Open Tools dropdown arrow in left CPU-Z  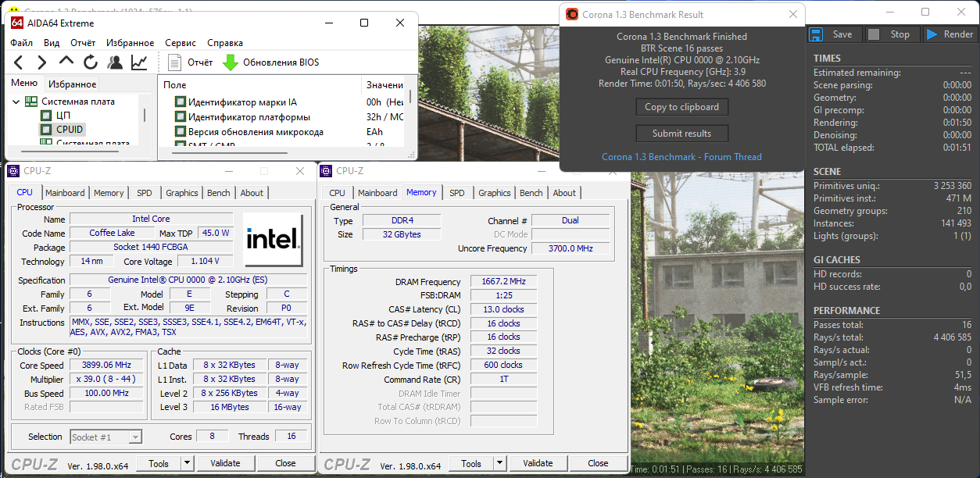click(187, 463)
